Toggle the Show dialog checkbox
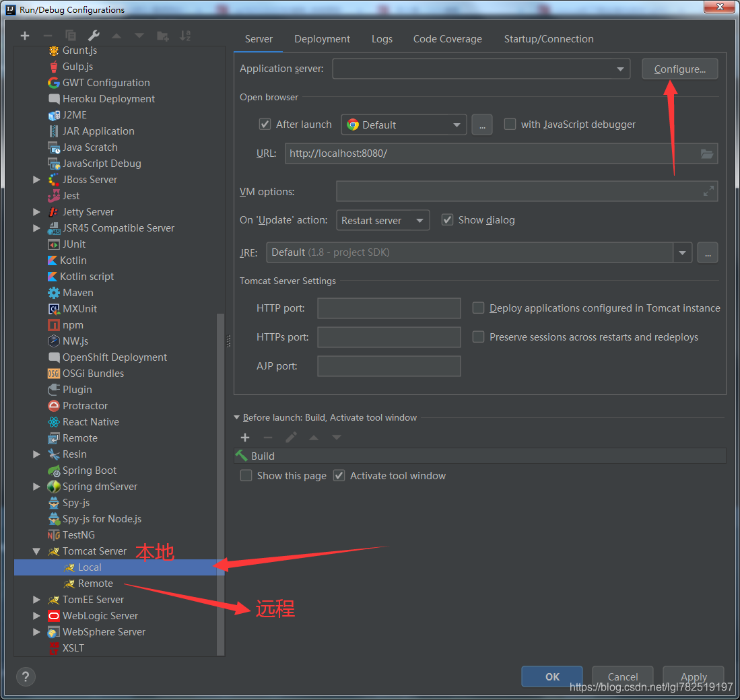The image size is (740, 700). click(447, 220)
